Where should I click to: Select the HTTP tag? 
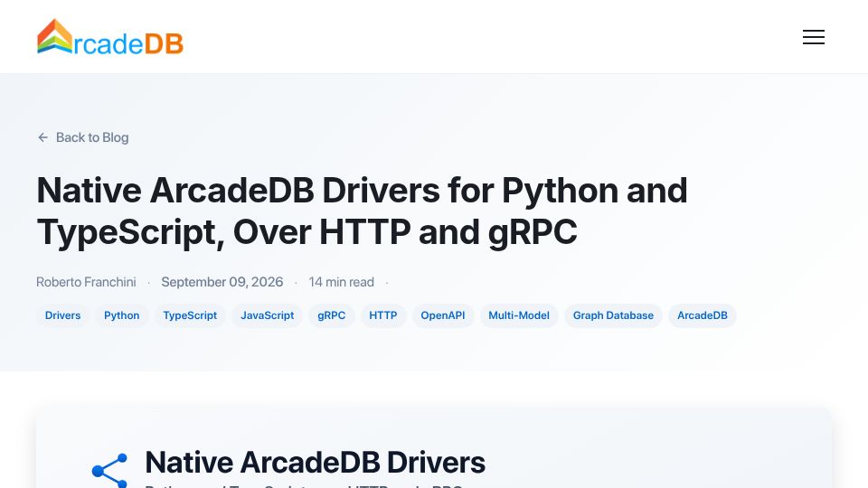point(383,315)
